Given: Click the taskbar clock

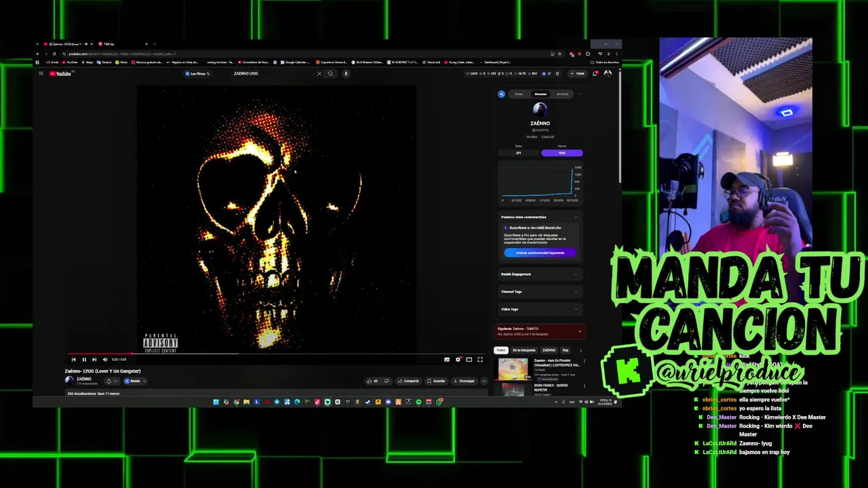Looking at the screenshot, I should click(606, 402).
